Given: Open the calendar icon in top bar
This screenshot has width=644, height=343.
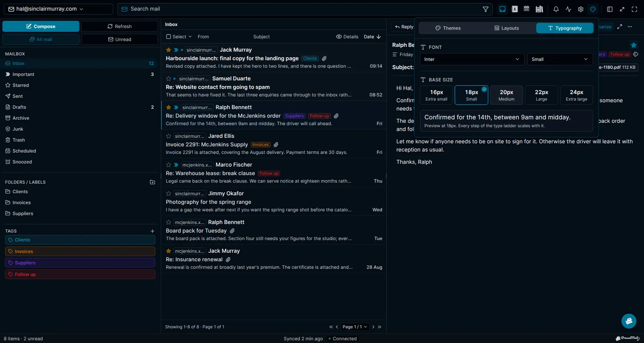Looking at the screenshot, I should click(526, 9).
